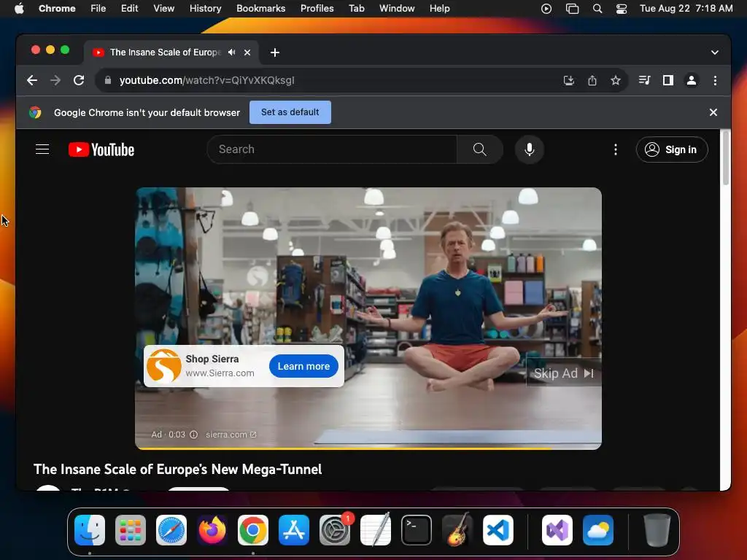Viewport: 747px width, 560px height.
Task: Open the Bookmarks menu
Action: [x=261, y=9]
